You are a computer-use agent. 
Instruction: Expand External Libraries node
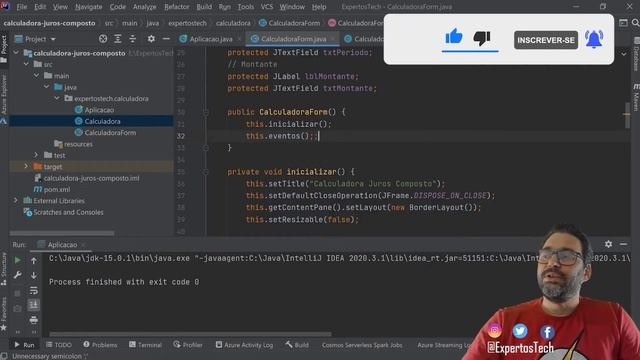(16, 201)
